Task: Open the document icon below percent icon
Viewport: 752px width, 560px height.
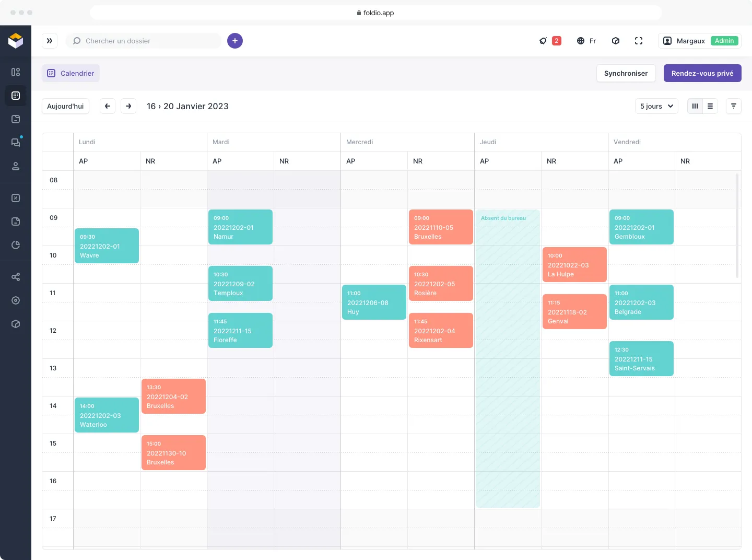Action: coord(16,221)
